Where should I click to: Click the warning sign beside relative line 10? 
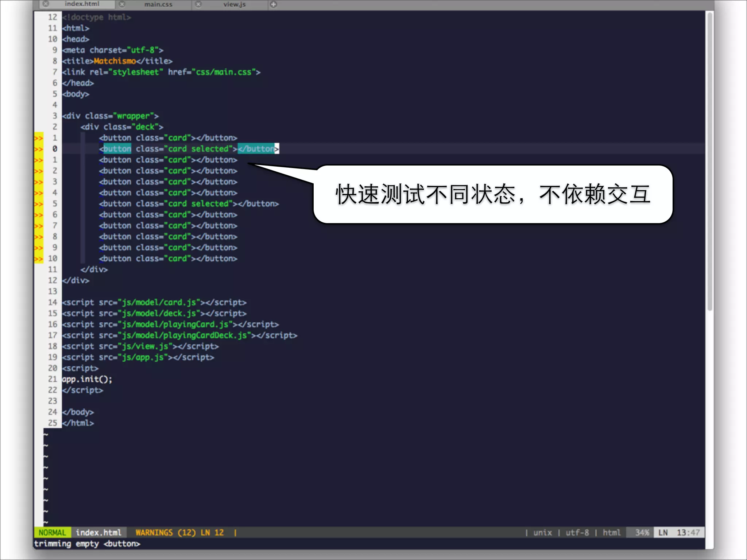[x=38, y=259]
